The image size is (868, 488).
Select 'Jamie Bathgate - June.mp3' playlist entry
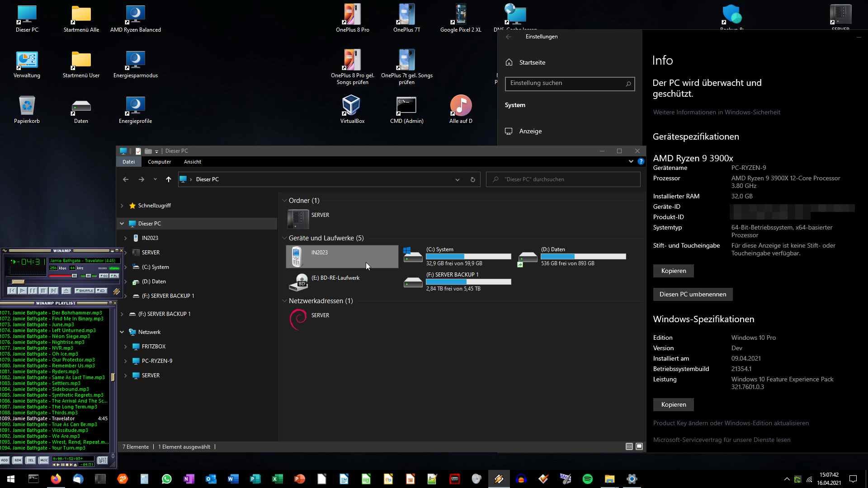(x=37, y=324)
